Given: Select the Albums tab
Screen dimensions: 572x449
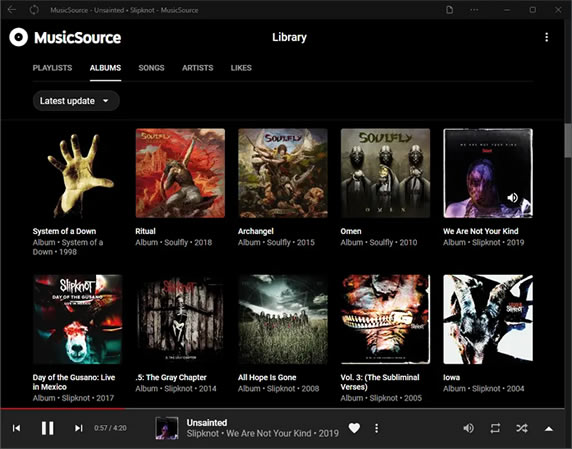Looking at the screenshot, I should coord(105,68).
